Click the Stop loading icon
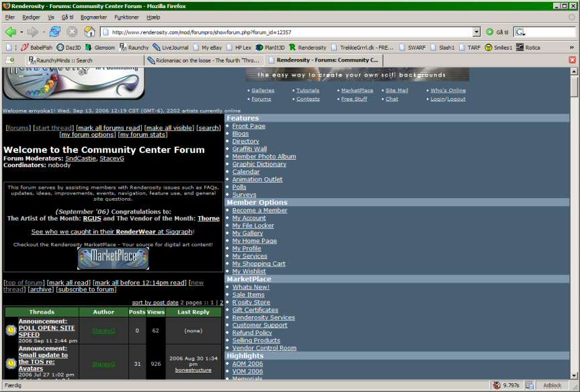Screen dimensions: 580x392 [x=72, y=32]
